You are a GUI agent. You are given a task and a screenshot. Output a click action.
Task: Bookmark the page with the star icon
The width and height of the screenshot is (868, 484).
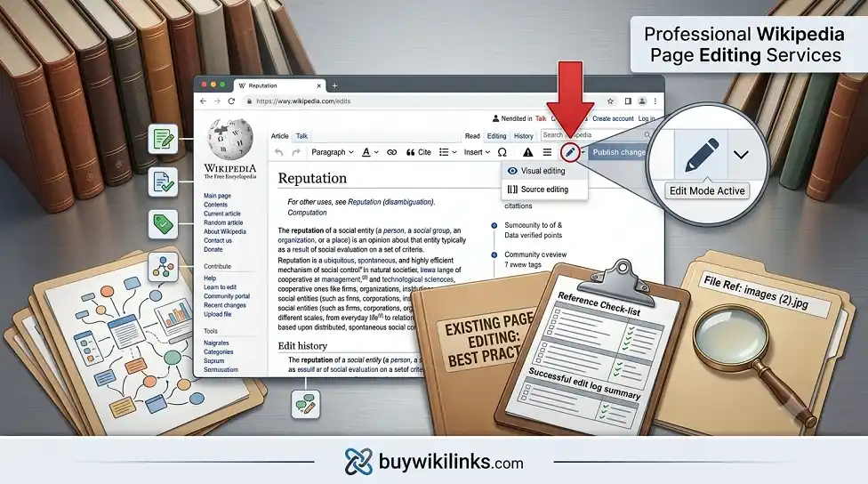pyautogui.click(x=610, y=101)
